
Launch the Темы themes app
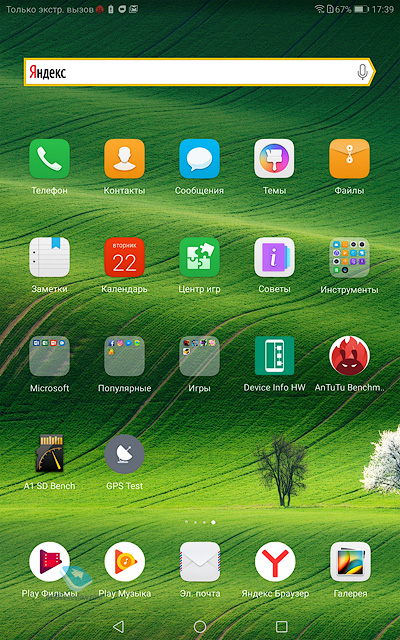(x=274, y=159)
